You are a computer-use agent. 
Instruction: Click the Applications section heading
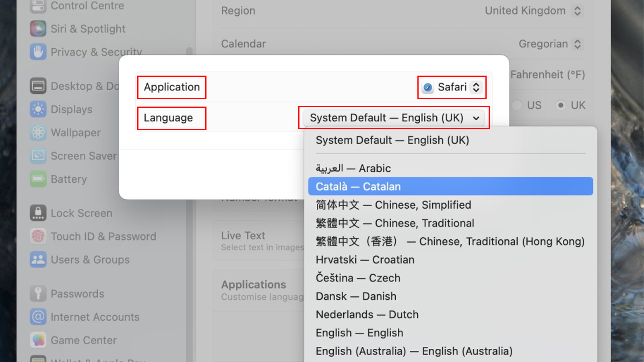(254, 284)
